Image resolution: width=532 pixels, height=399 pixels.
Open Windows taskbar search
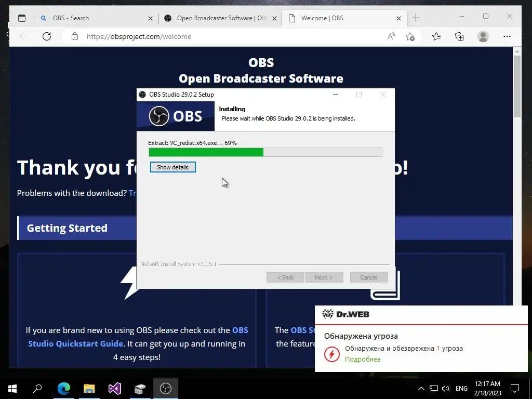coord(37,389)
